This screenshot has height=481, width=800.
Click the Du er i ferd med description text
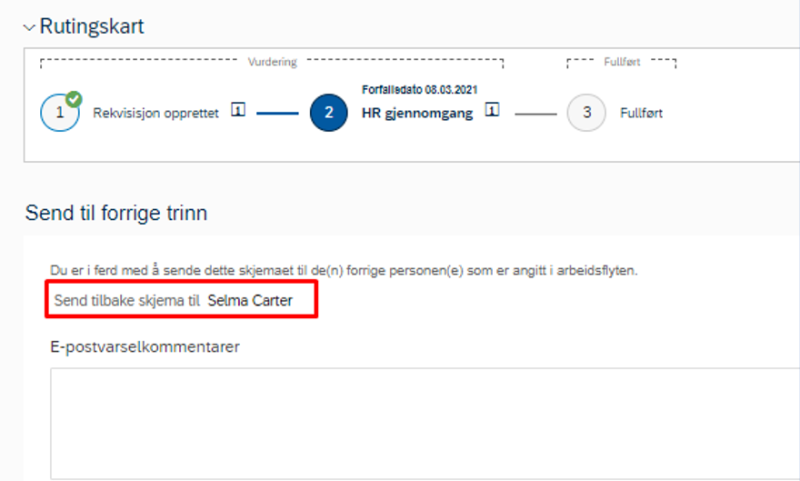344,270
